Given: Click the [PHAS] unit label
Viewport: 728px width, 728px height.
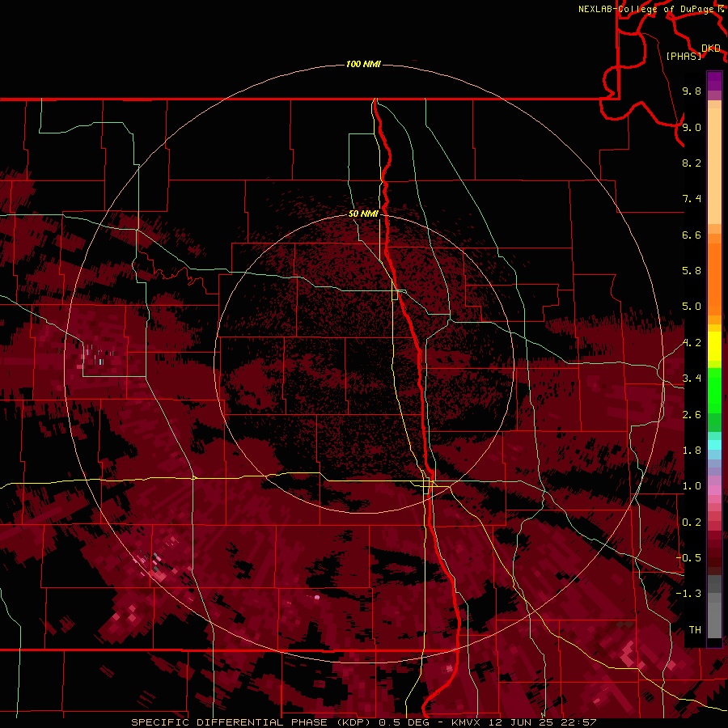Looking at the screenshot, I should pos(684,57).
